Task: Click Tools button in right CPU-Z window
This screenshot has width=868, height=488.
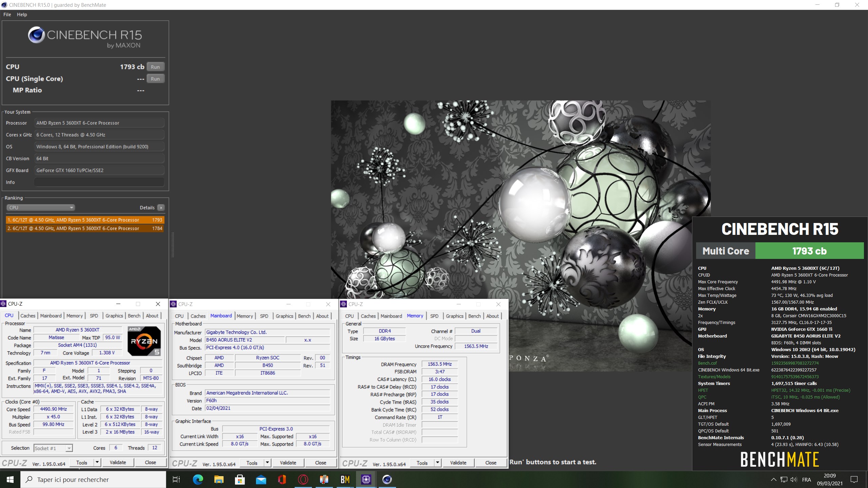Action: (x=422, y=463)
